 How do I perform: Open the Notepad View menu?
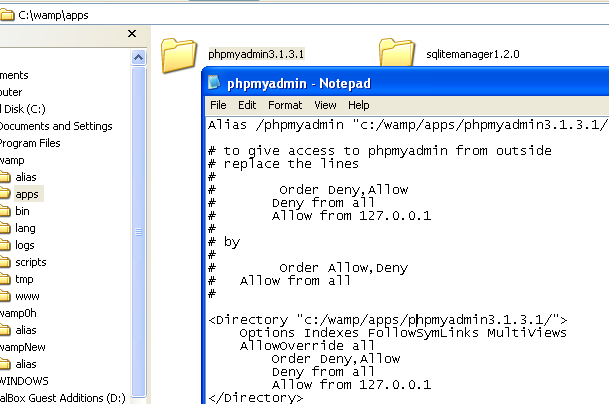coord(325,105)
